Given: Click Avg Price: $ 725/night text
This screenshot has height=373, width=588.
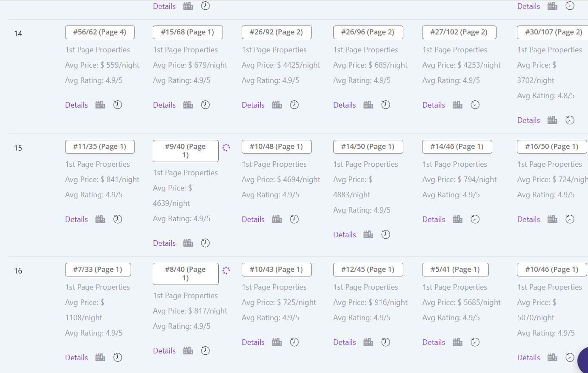Looking at the screenshot, I should tap(279, 302).
